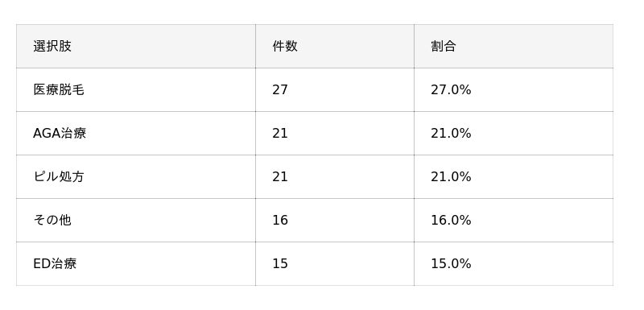Click the count 15 cell
Screen dimensions: 644x310
tap(335, 263)
